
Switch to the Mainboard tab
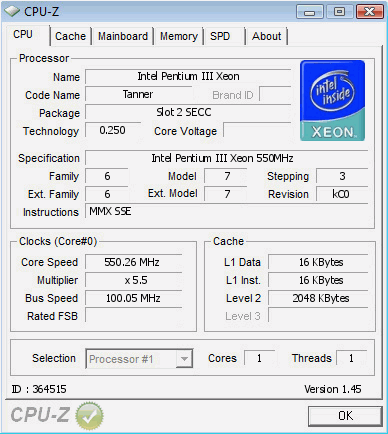[123, 36]
